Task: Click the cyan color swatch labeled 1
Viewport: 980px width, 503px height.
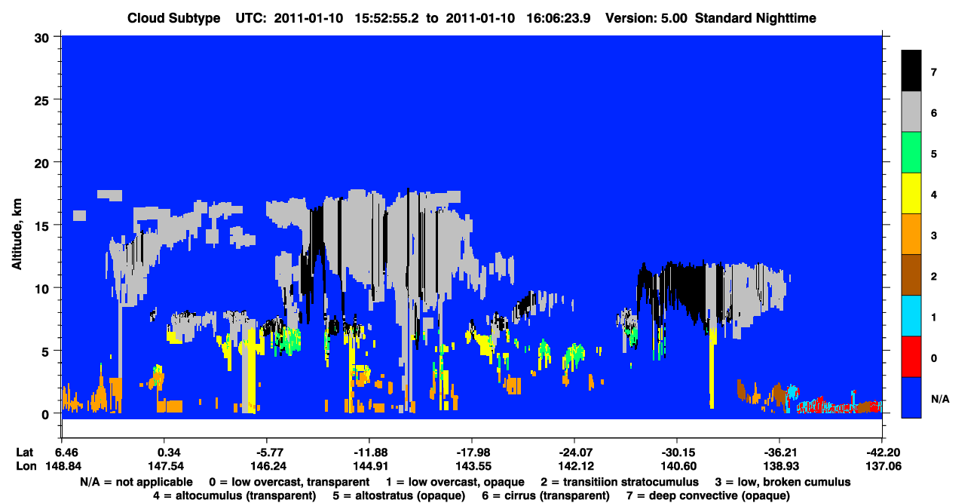Action: tap(911, 315)
